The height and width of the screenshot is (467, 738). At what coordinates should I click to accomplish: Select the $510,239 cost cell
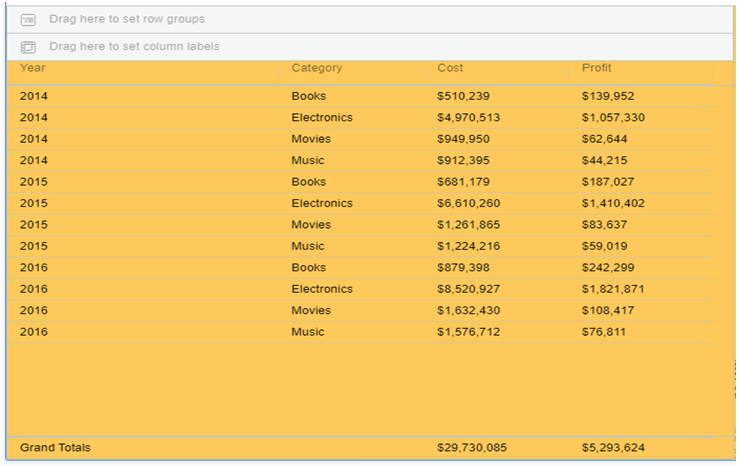(x=463, y=96)
